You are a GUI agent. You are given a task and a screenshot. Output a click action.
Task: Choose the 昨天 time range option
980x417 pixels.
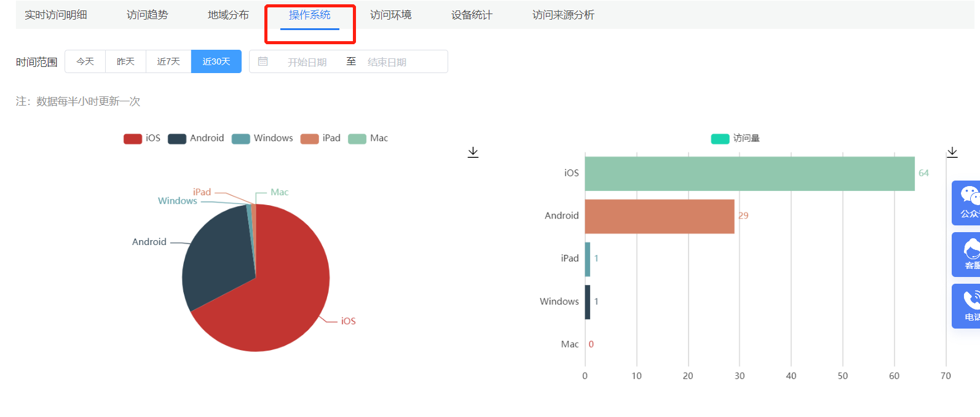(x=125, y=61)
